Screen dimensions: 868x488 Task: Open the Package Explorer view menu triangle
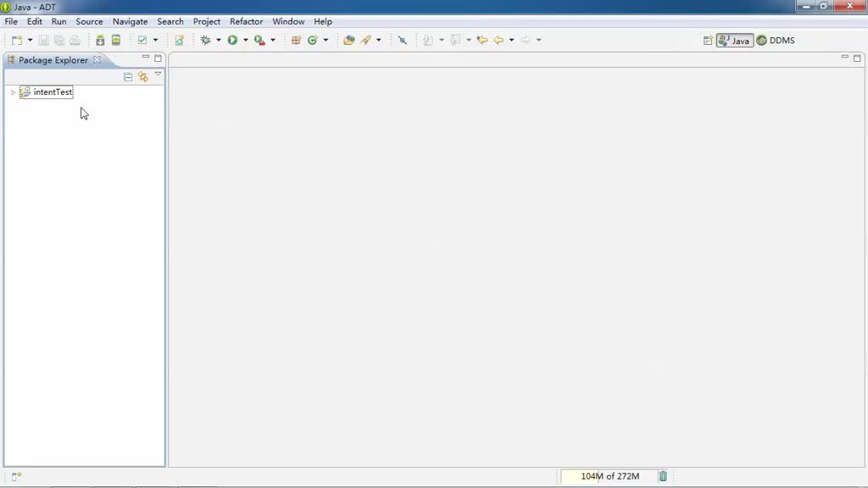tap(159, 75)
